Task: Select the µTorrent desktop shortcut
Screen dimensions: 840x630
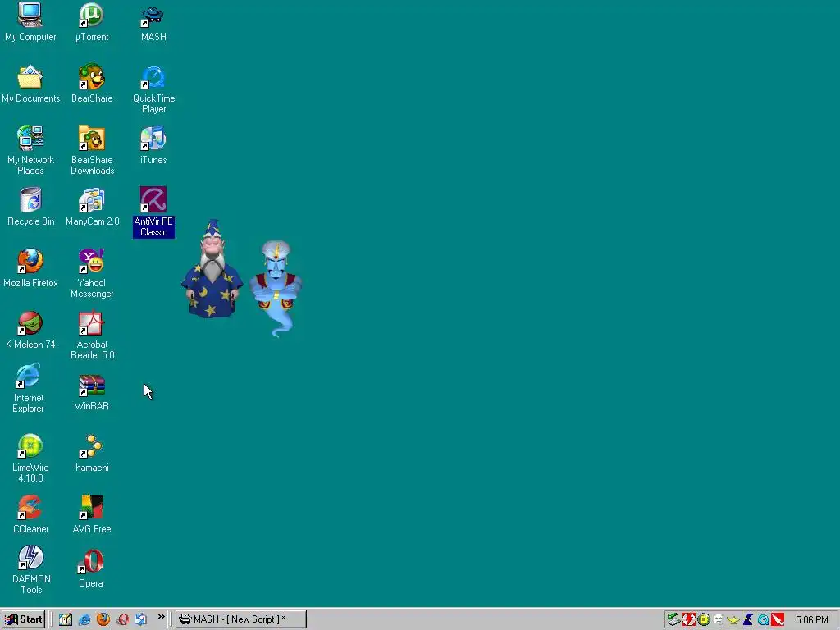Action: (92, 21)
